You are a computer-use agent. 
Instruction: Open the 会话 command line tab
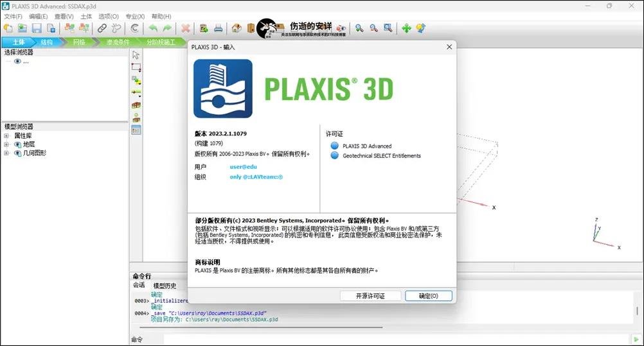[x=139, y=285]
